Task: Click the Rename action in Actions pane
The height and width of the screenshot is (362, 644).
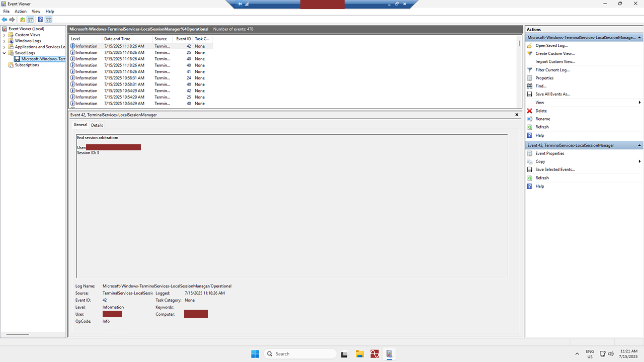Action: point(542,119)
